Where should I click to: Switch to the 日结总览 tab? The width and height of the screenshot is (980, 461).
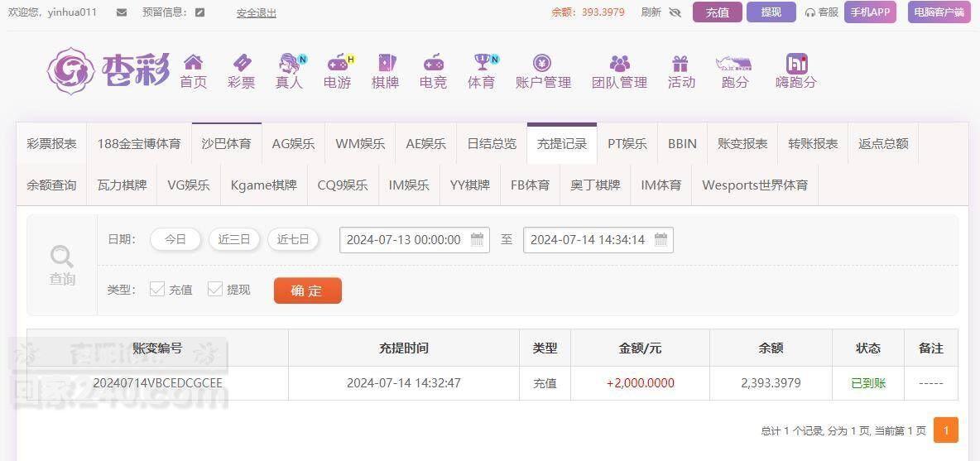492,144
